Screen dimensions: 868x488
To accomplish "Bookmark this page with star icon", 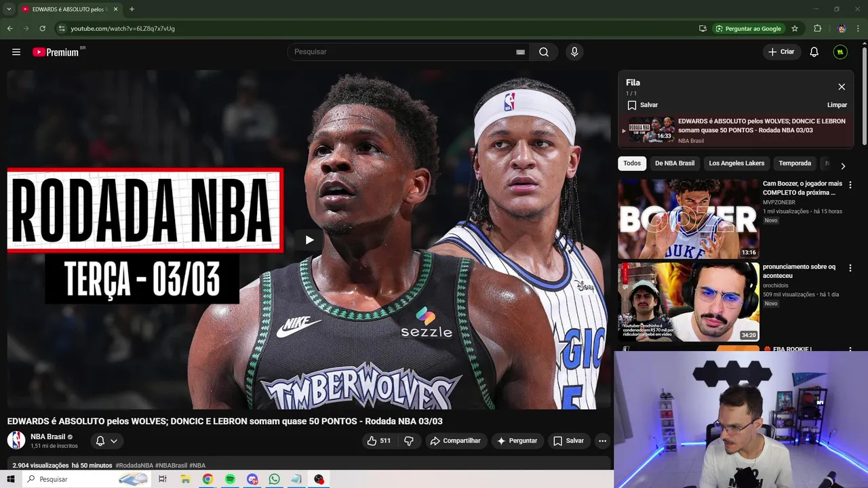I will tap(795, 28).
